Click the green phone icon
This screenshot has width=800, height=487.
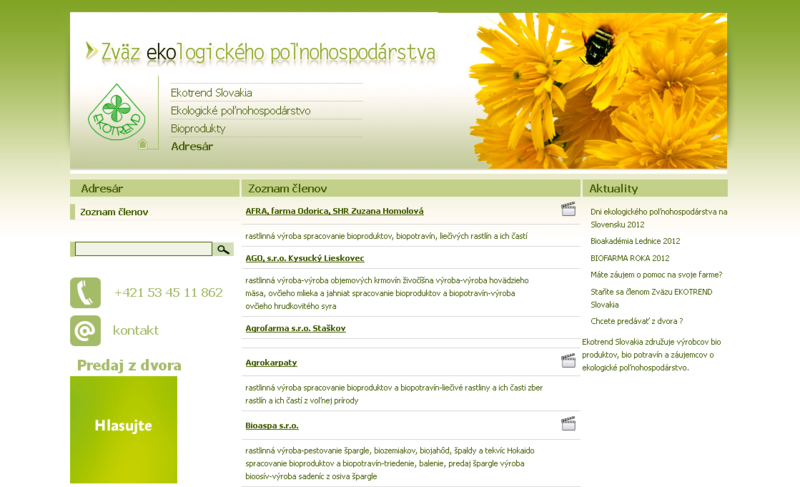coord(85,293)
